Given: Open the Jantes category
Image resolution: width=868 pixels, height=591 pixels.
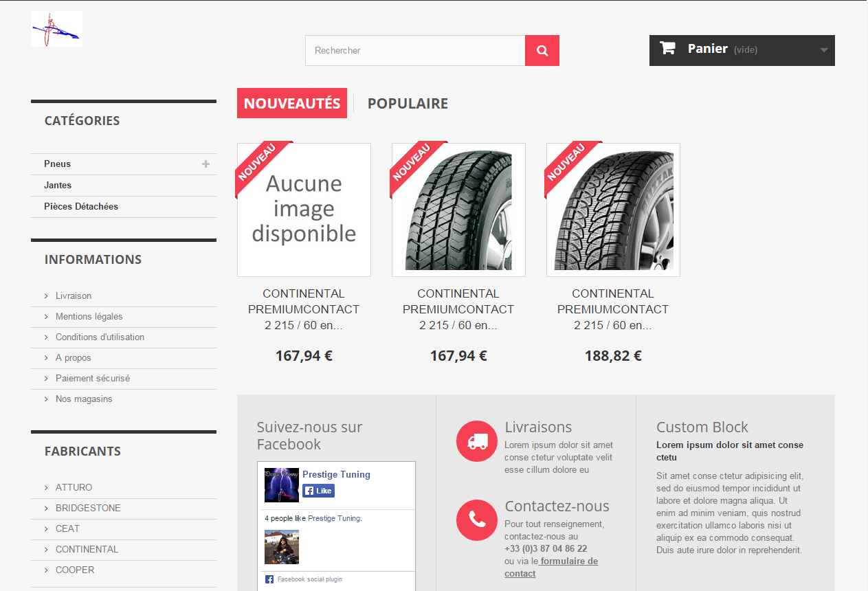Looking at the screenshot, I should pos(58,185).
